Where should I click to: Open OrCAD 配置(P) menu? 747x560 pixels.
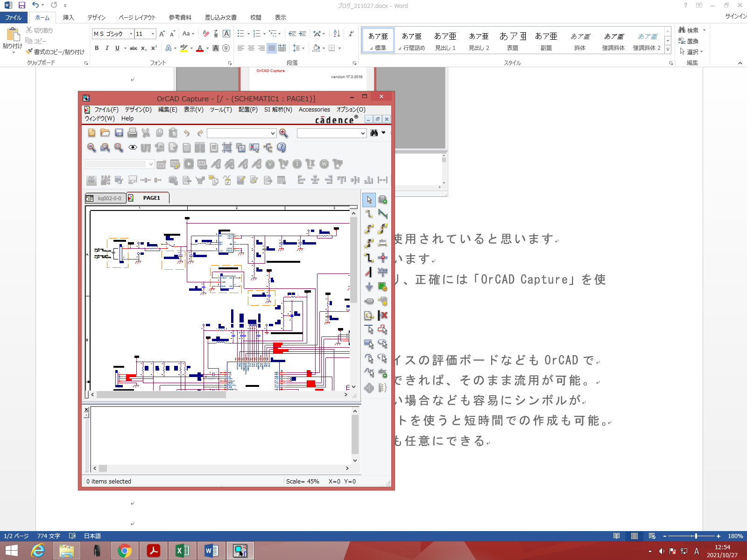pos(248,110)
